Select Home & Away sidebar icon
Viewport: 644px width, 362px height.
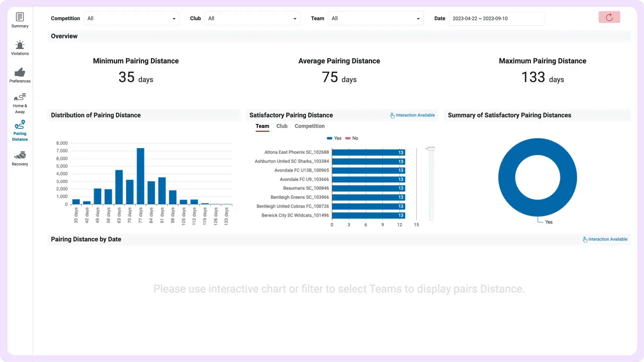[x=20, y=97]
